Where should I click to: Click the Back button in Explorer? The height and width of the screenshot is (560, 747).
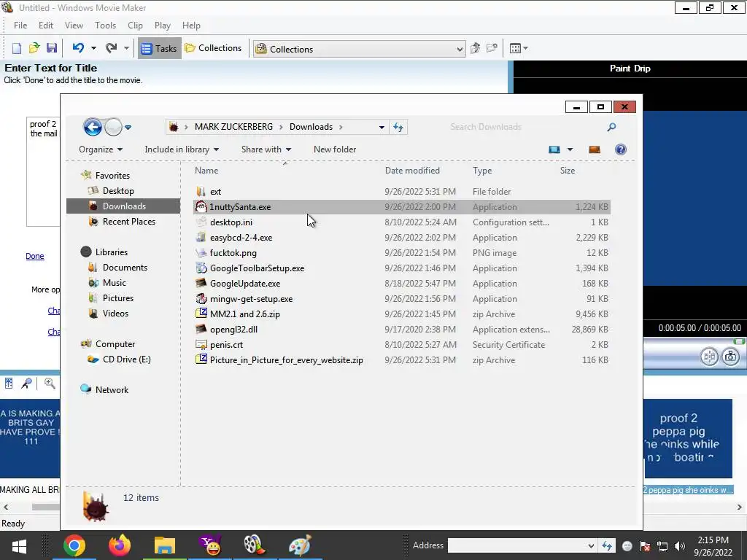click(93, 127)
